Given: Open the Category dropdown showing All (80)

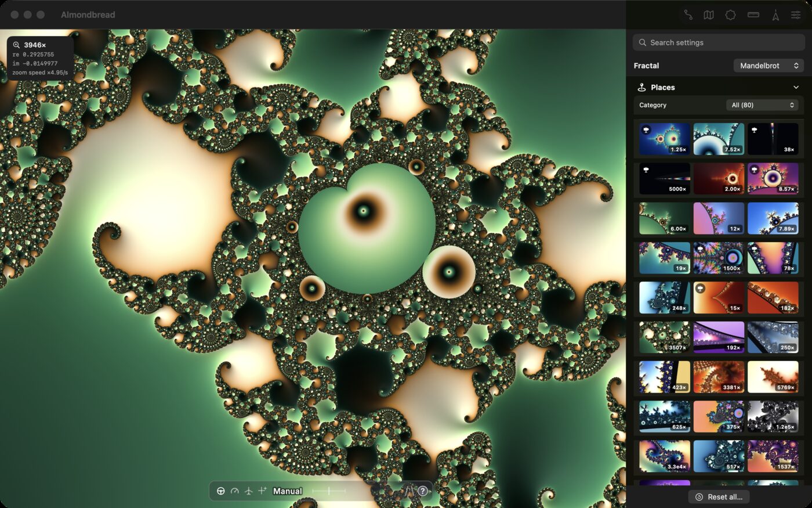Looking at the screenshot, I should [x=762, y=105].
